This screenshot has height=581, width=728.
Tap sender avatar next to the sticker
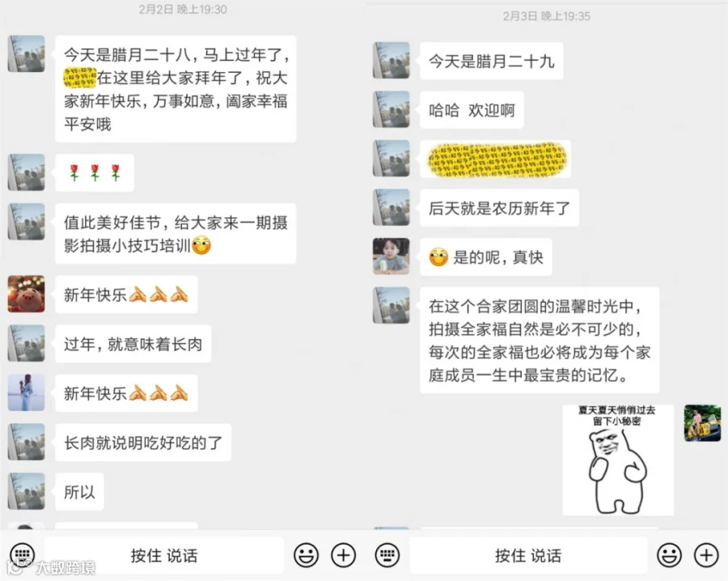point(702,422)
